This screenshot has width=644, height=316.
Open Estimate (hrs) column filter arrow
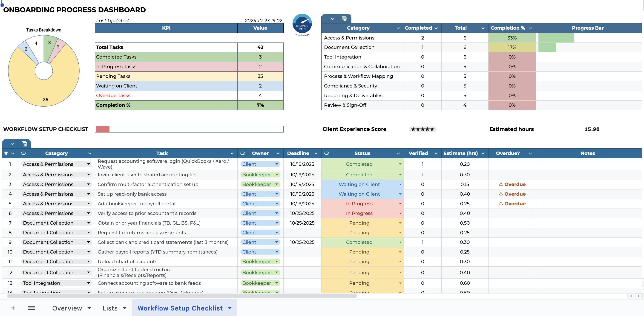click(483, 153)
